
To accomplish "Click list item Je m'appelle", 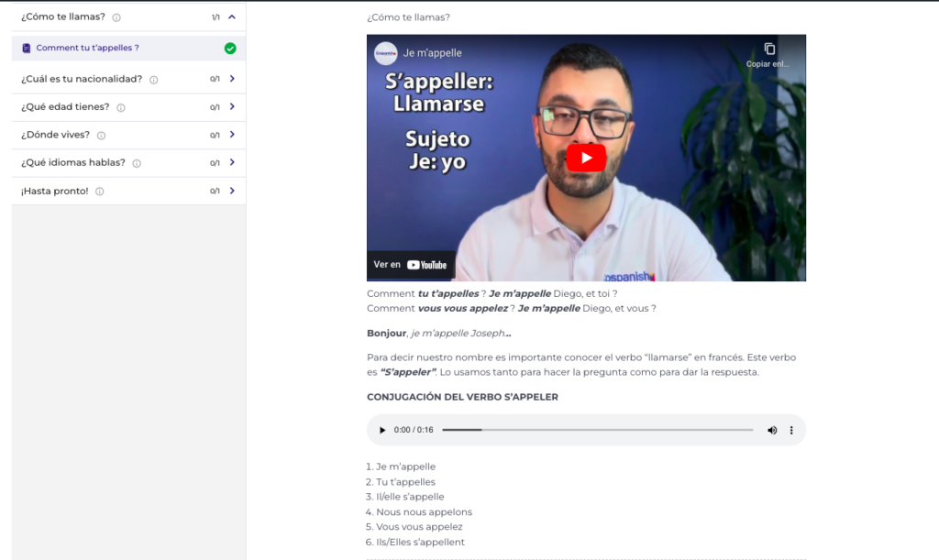I will (405, 467).
